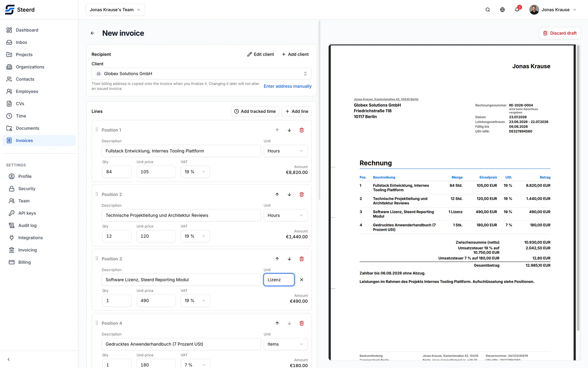The width and height of the screenshot is (588, 368).
Task: Open Position 1 Unit Hours dropdown
Action: [285, 151]
